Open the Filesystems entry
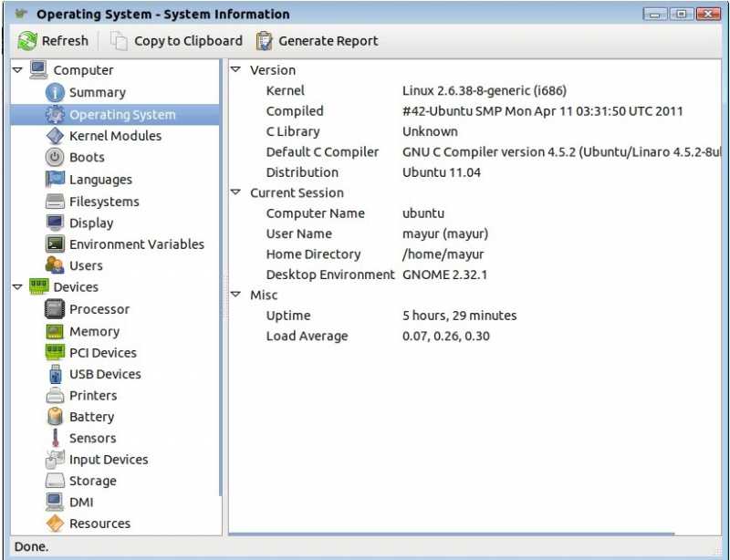 coord(104,202)
